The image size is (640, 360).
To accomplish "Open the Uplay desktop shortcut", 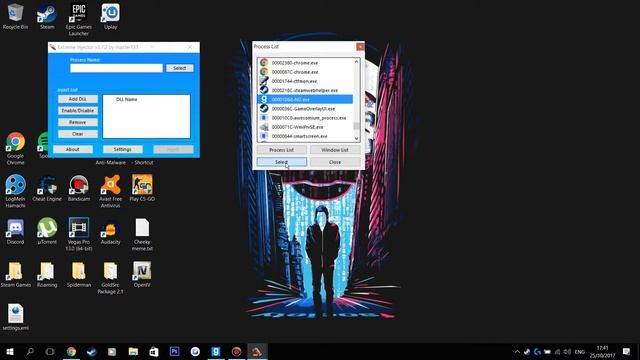I will [110, 16].
